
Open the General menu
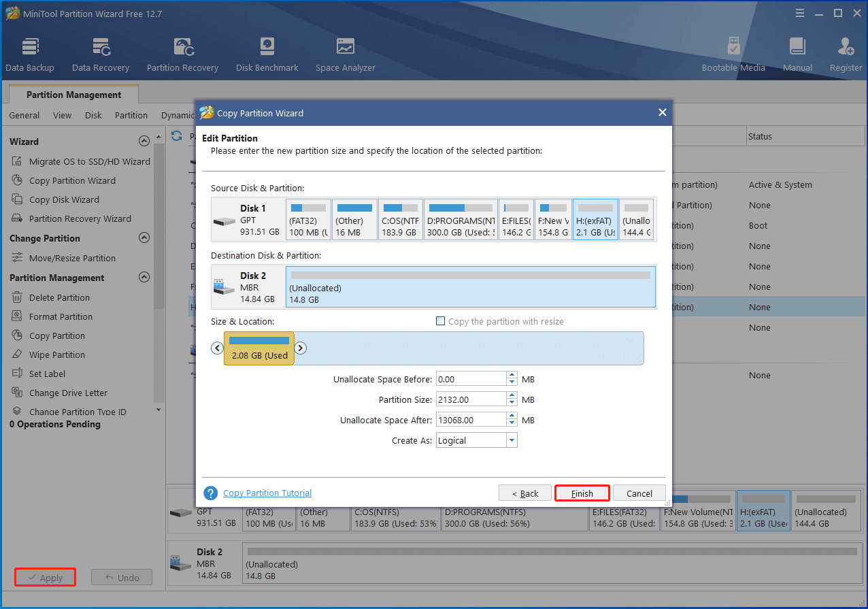point(24,115)
